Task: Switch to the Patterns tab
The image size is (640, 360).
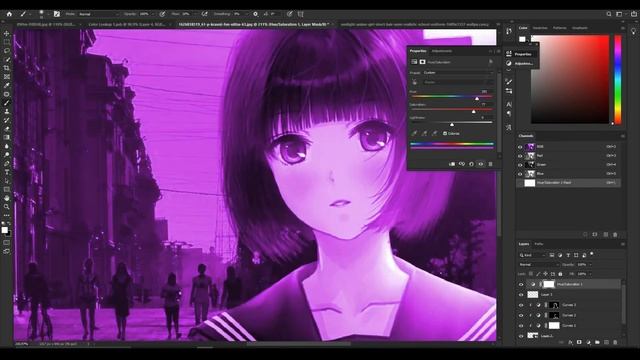Action: 560,28
